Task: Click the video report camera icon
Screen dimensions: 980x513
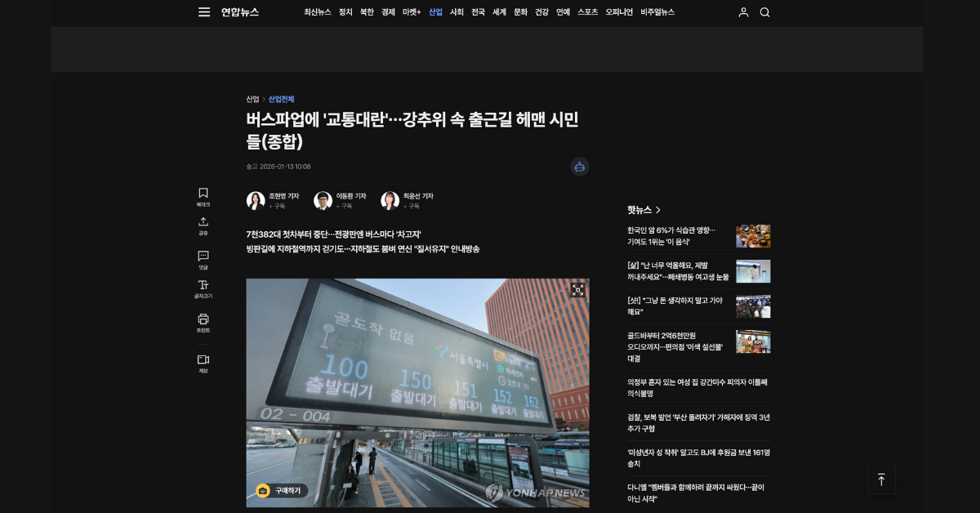Action: click(203, 359)
